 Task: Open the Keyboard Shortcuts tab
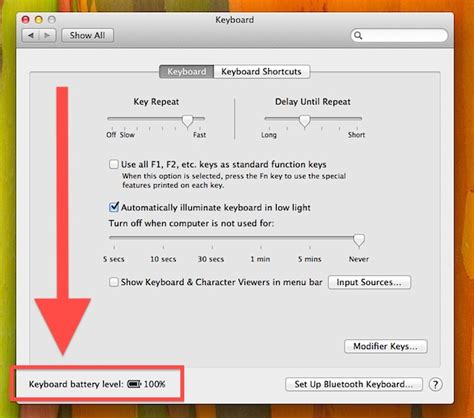(261, 72)
